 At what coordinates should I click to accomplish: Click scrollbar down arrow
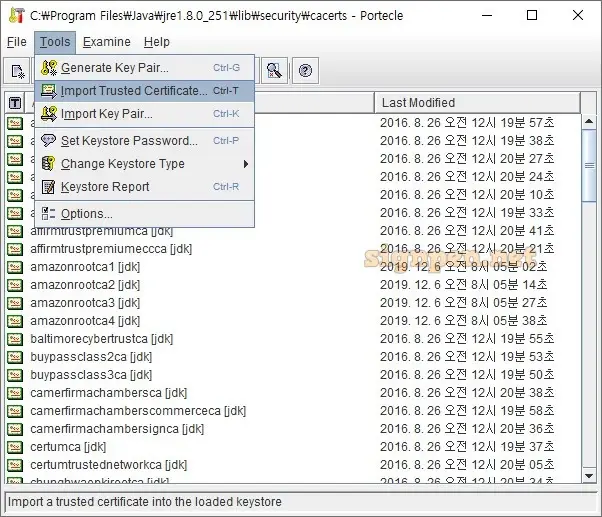tap(589, 476)
